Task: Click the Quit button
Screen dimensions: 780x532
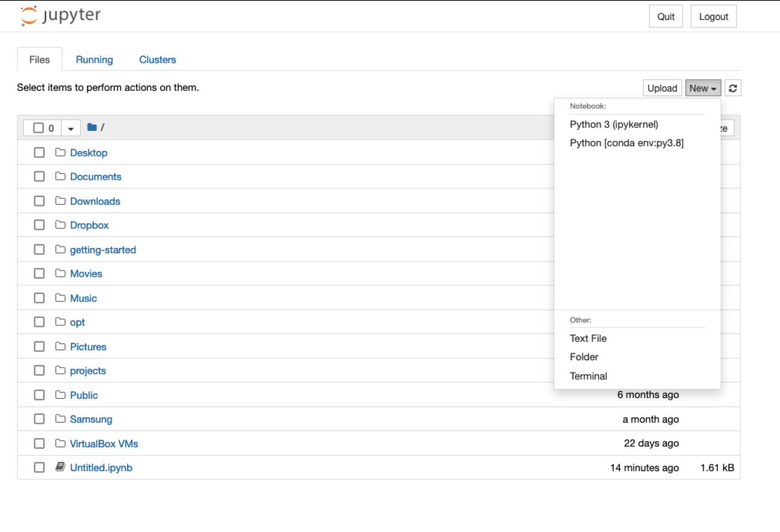Action: (x=666, y=16)
